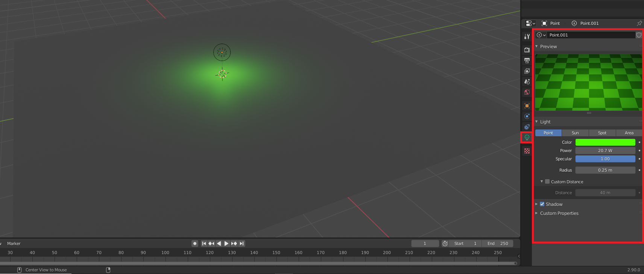Expand the Shadow panel
Screen dimensions: 644x274
point(536,204)
